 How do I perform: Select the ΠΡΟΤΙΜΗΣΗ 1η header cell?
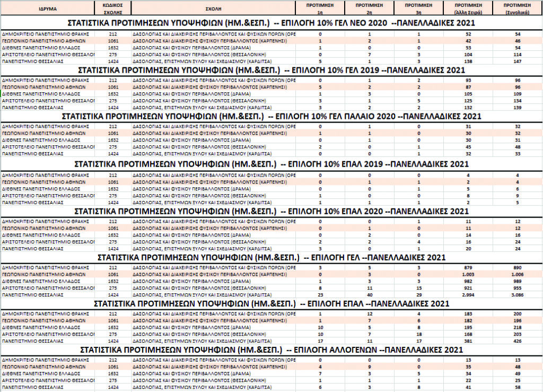click(x=320, y=9)
